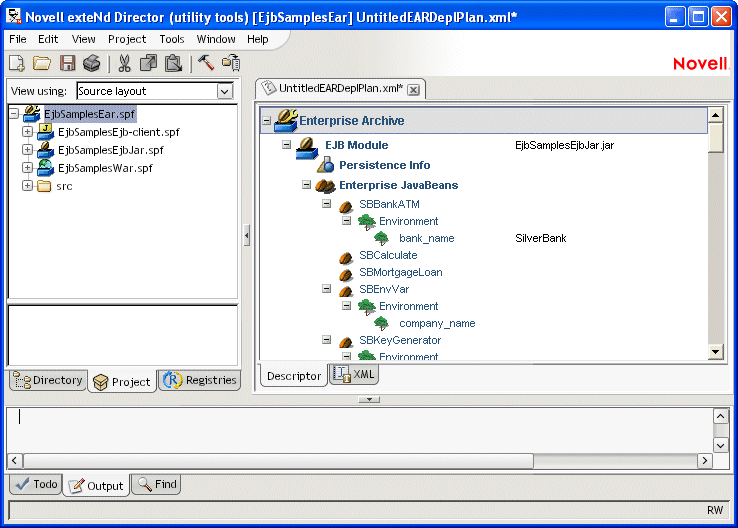Click the SBBankATM bean icon
This screenshot has height=528, width=738.
pyautogui.click(x=346, y=206)
